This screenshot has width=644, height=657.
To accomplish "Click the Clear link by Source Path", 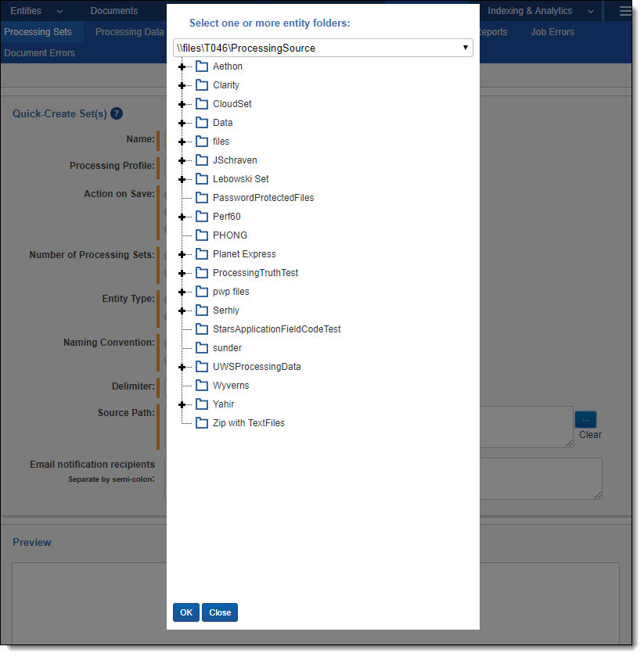I will pyautogui.click(x=590, y=435).
